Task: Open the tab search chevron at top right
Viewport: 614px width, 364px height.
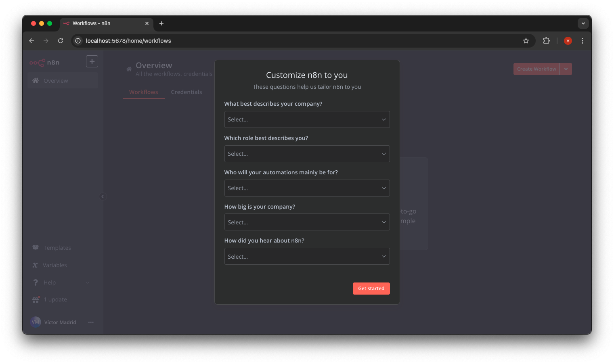Action: pos(583,23)
